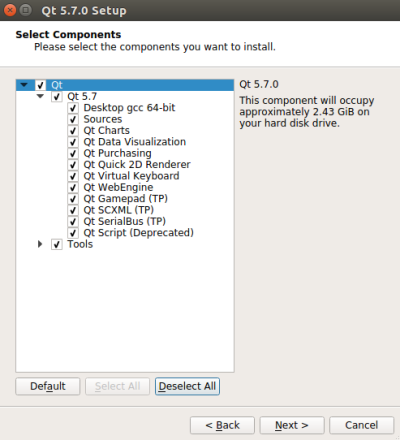The width and height of the screenshot is (400, 440).
Task: Disable the Qt Purchasing component
Action: click(x=73, y=153)
